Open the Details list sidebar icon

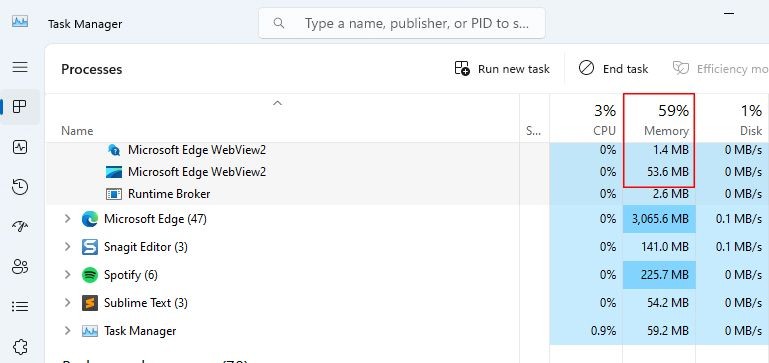click(x=20, y=307)
